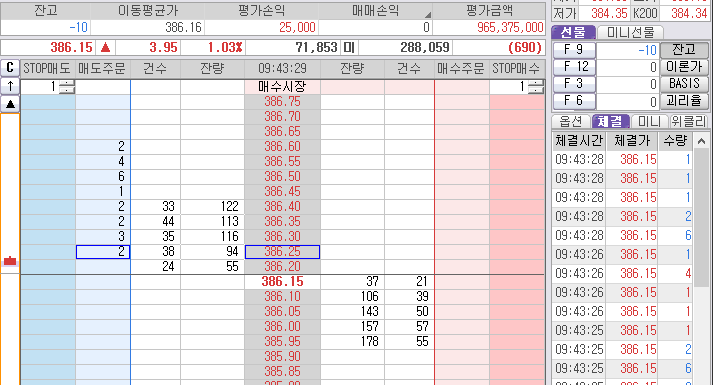This screenshot has height=385, width=713.
Task: Click the red up-triangle next to 386.15
Action: [105, 47]
